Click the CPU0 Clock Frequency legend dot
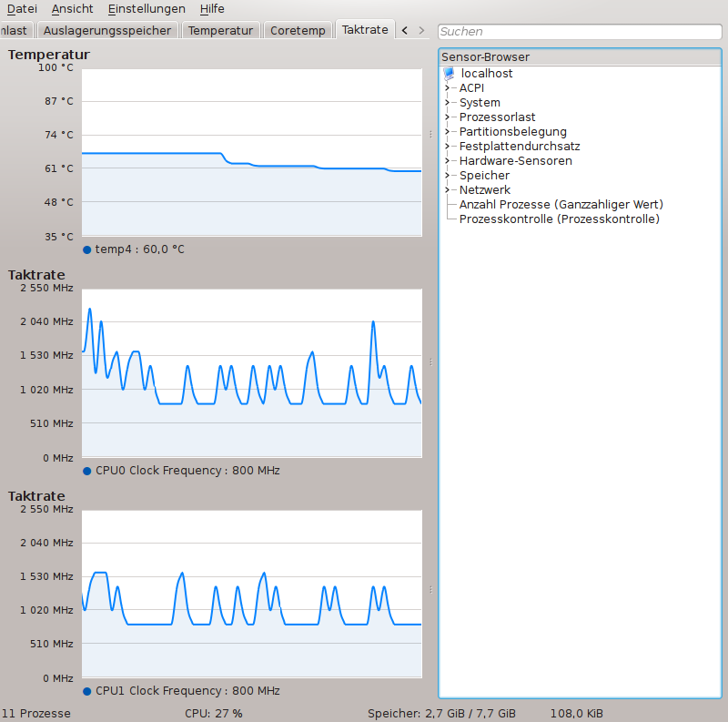Screen dimensions: 728x722 87,471
